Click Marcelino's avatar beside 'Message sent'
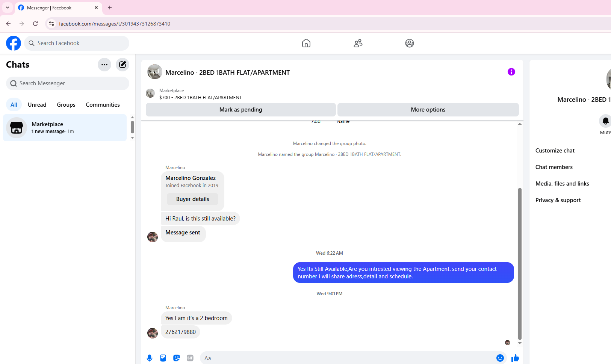611x364 pixels. tap(153, 237)
